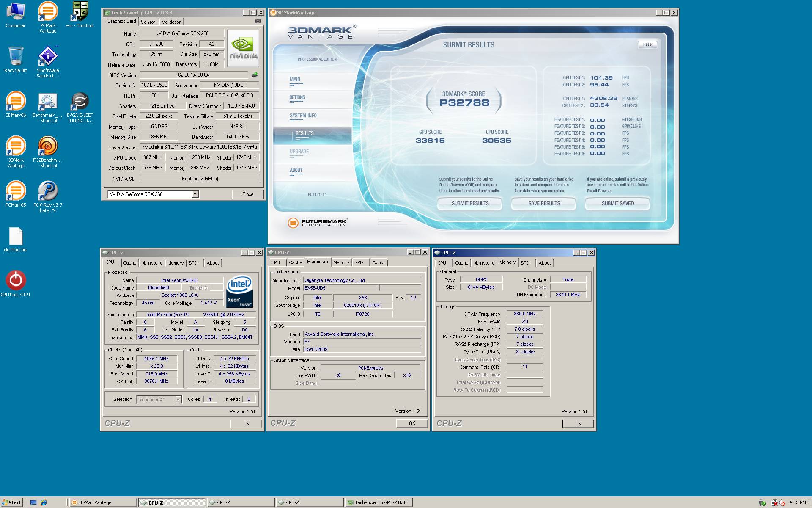Click the Core Speed value 4945.1 MHz
The width and height of the screenshot is (812, 508).
pos(156,359)
